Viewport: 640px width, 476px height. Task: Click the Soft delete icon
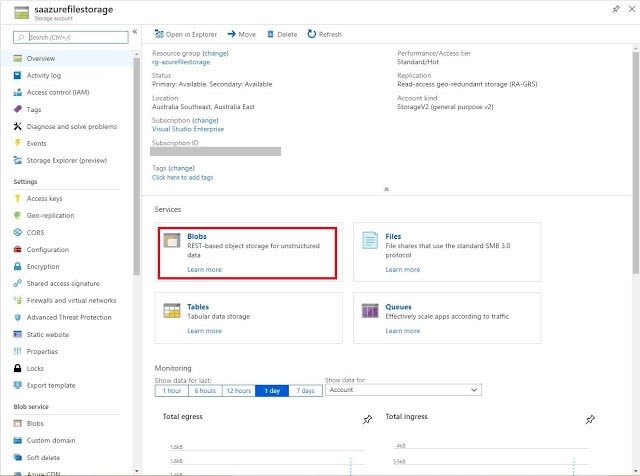tap(17, 457)
